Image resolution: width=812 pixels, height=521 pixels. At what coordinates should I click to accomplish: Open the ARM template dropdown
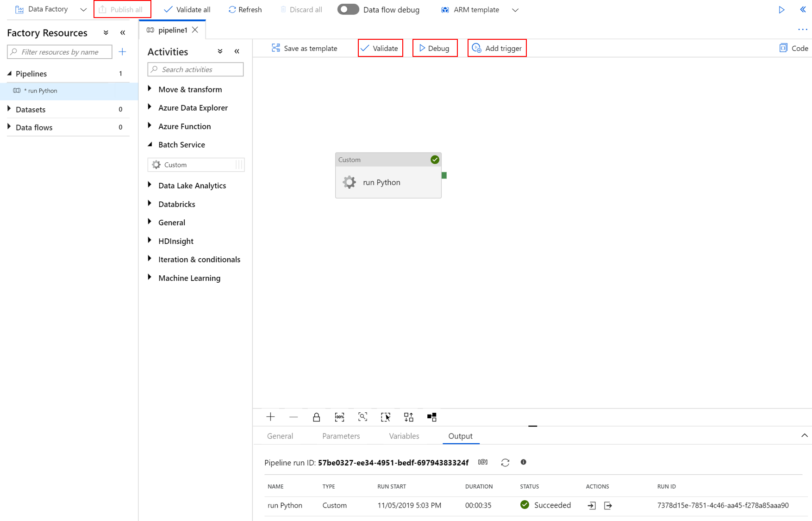(515, 9)
